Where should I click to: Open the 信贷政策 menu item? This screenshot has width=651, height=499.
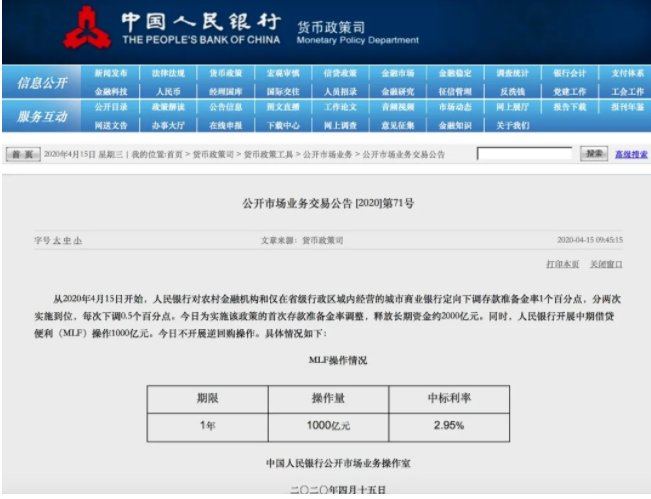pyautogui.click(x=340, y=73)
